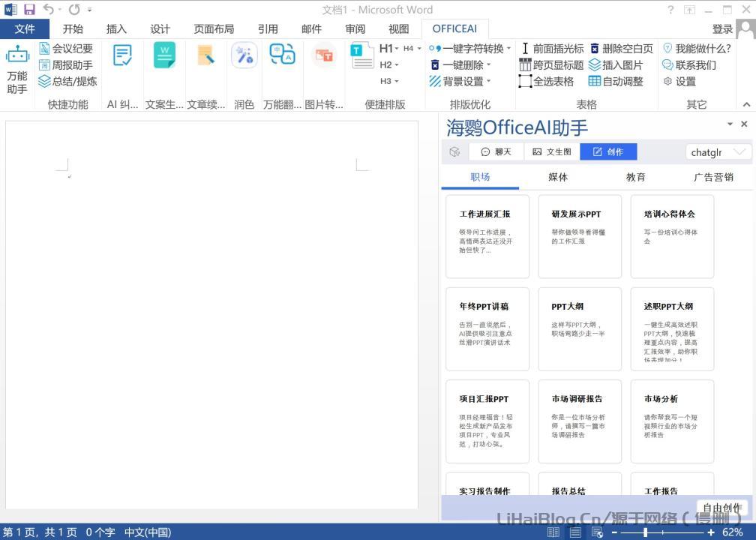Collapse the ribbon with the chevron
Image resolution: width=756 pixels, height=540 pixels.
(x=746, y=104)
